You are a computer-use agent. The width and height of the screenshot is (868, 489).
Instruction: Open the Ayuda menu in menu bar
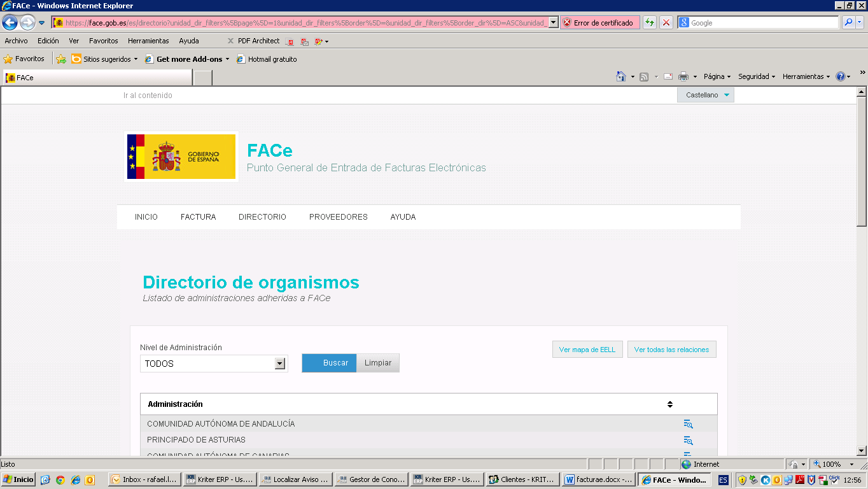(x=189, y=41)
